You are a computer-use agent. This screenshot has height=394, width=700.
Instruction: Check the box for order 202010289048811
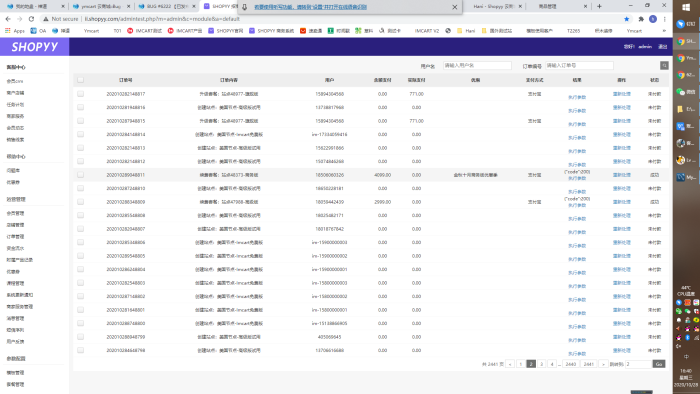[80, 175]
